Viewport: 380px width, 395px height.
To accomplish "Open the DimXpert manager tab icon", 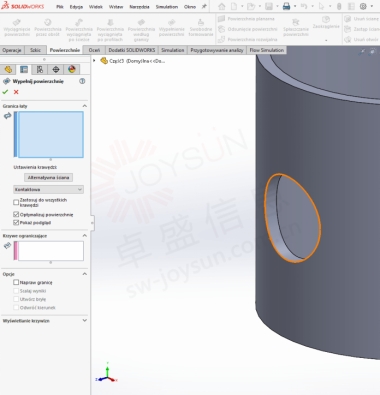I will [x=56, y=69].
